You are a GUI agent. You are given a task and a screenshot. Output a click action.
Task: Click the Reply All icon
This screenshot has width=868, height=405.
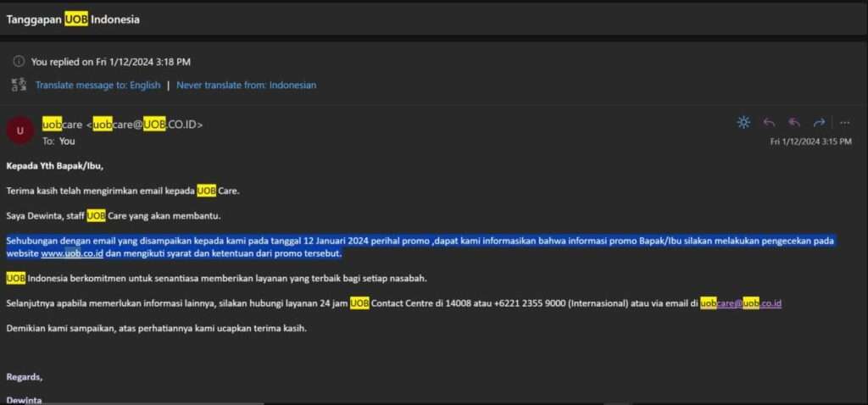coord(794,123)
